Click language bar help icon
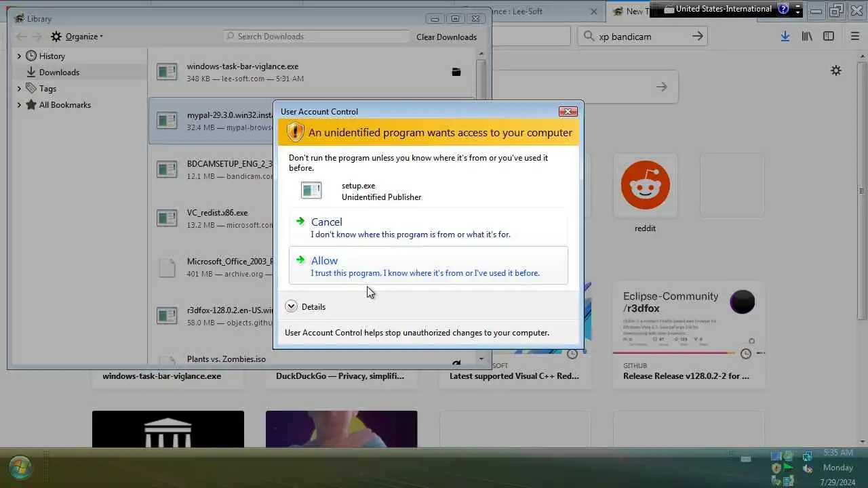Viewport: 868px width, 488px height. click(783, 9)
